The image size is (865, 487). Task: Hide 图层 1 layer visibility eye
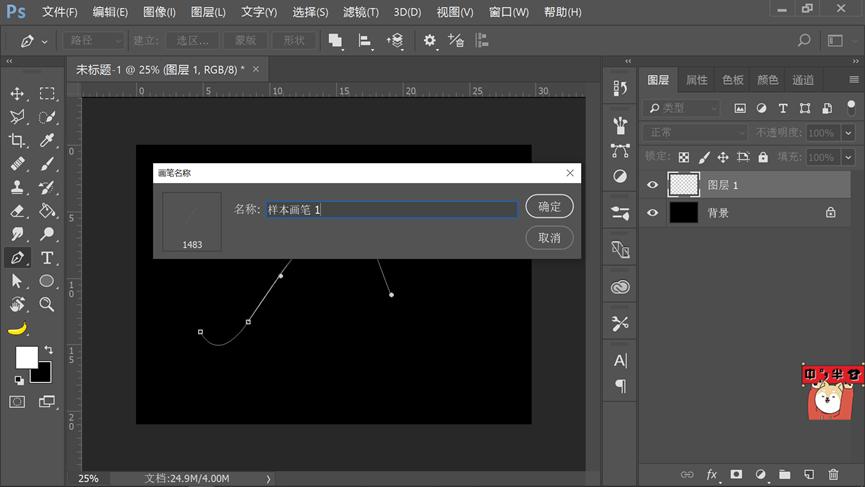tap(652, 185)
